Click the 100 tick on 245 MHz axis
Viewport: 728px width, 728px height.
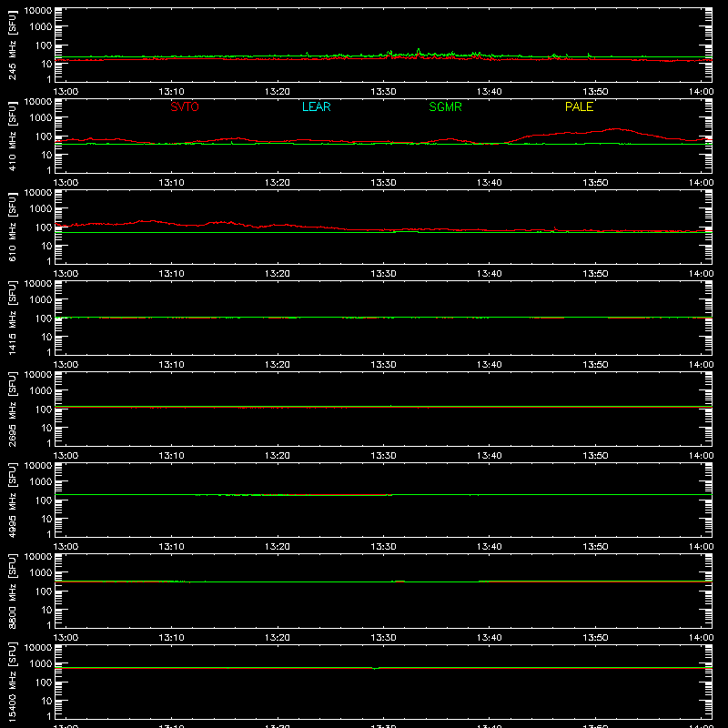[x=44, y=45]
